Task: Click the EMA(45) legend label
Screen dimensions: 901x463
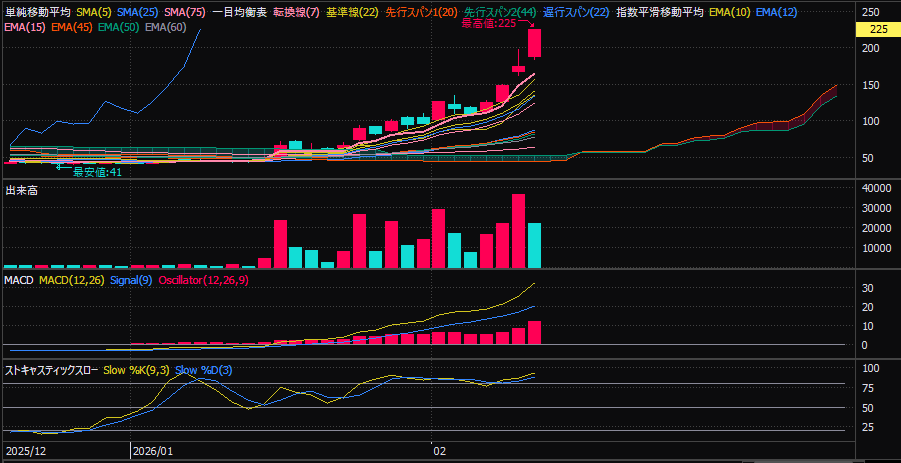Action: click(x=71, y=26)
